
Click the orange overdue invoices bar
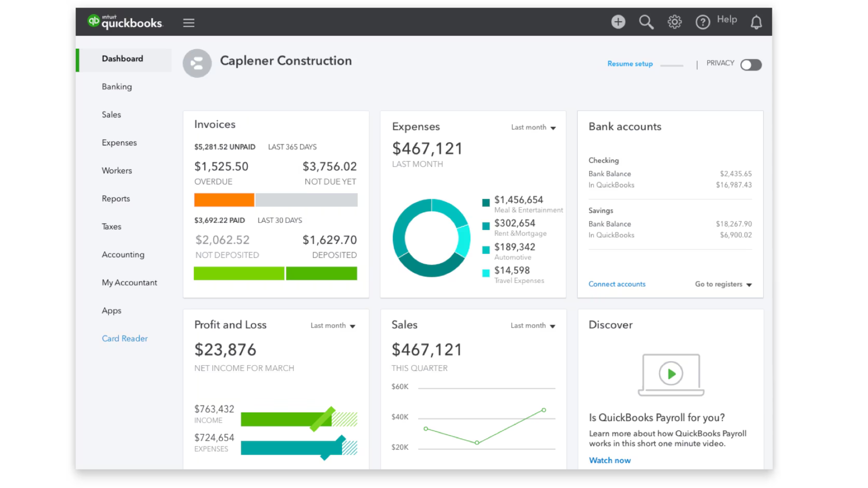(x=224, y=200)
